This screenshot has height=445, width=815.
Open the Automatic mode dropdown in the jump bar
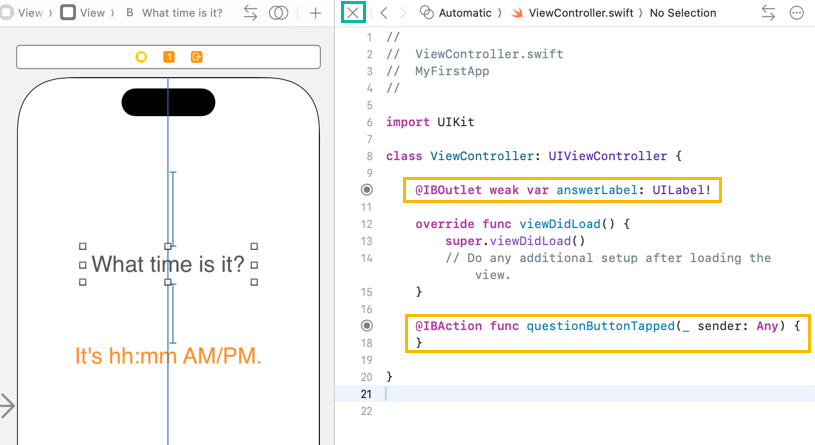click(462, 13)
